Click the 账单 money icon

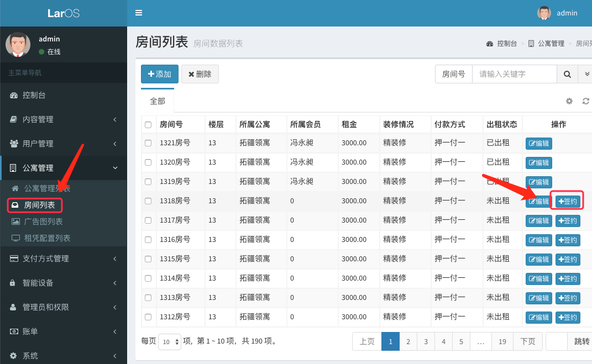[x=14, y=331]
